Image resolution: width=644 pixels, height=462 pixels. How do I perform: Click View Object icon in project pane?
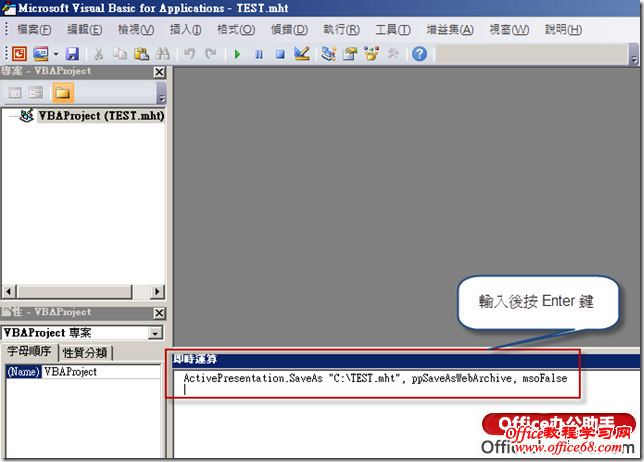(36, 93)
